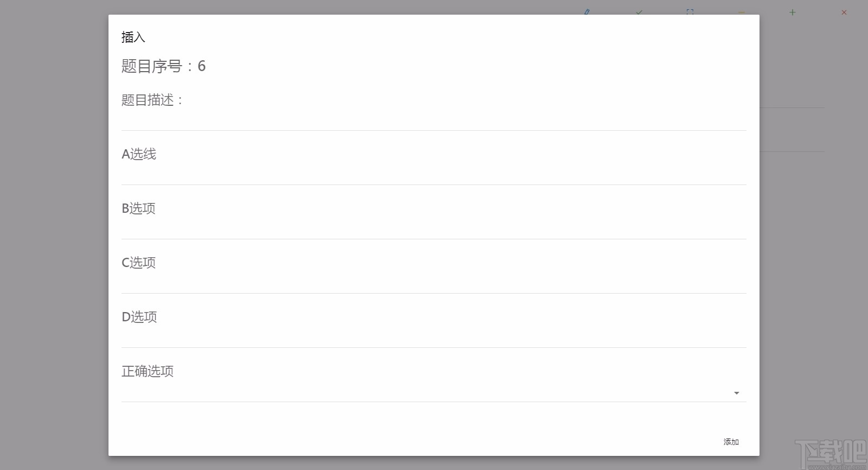Focus the C选项 text field
The image size is (868, 470).
pyautogui.click(x=433, y=283)
